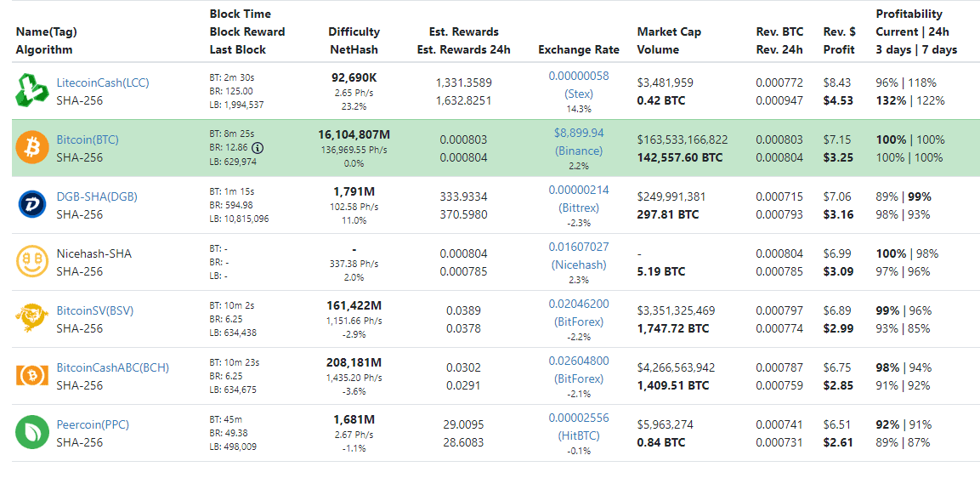Click the 1,791M difficulty value

354,191
